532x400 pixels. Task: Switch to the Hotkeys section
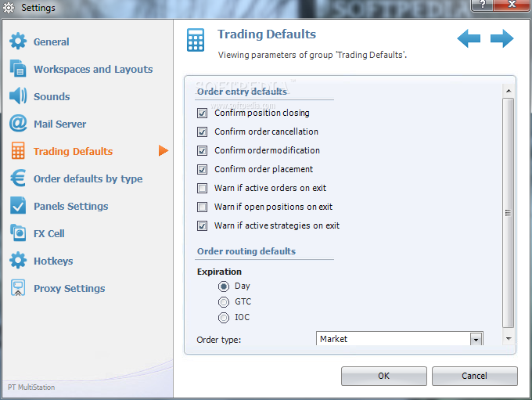click(53, 261)
